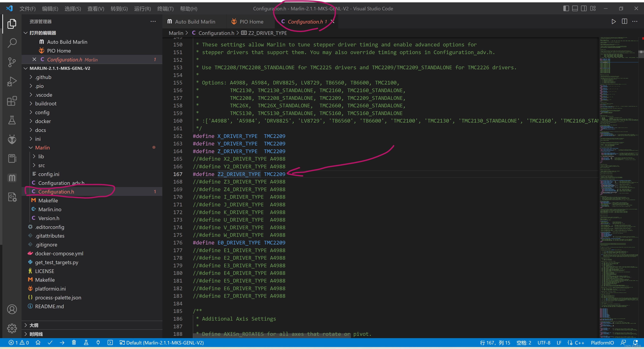Expand the Timeline (时间线) section
The image size is (644, 349).
(x=26, y=334)
